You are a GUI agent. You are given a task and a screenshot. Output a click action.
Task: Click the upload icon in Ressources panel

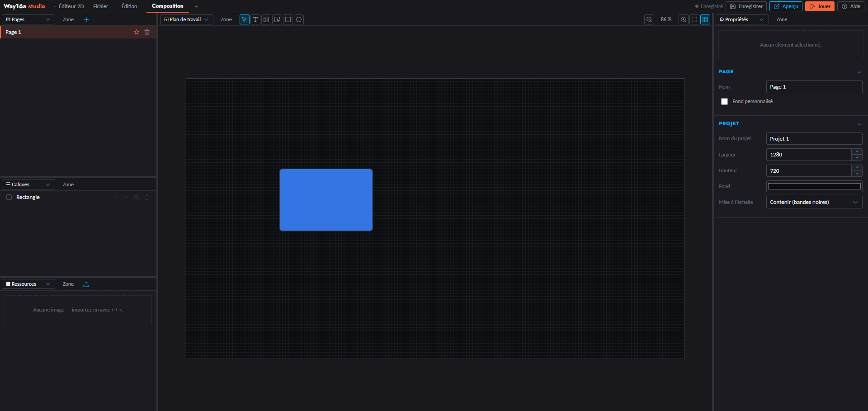[x=86, y=284]
